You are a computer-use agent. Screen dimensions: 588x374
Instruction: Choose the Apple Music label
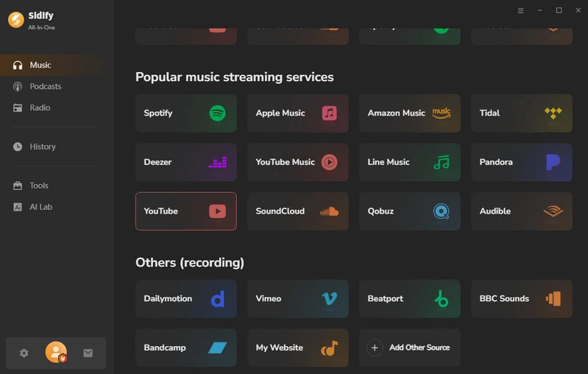tap(280, 113)
